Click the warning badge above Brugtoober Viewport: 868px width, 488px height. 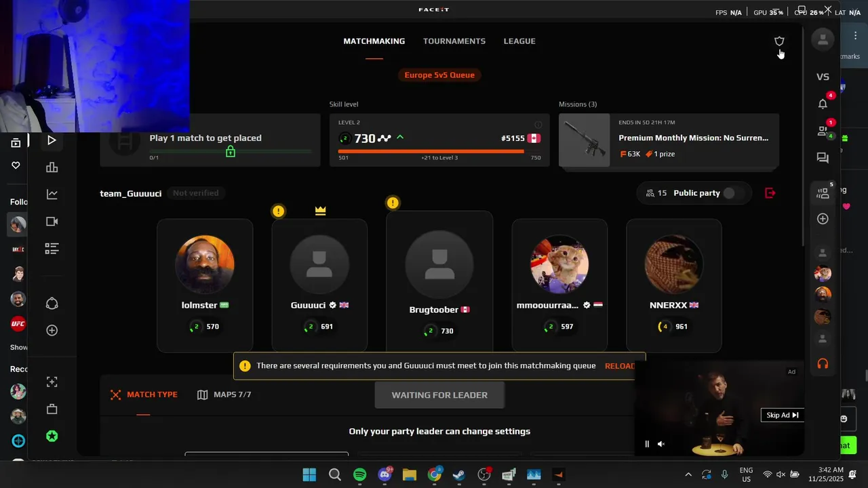coord(393,203)
